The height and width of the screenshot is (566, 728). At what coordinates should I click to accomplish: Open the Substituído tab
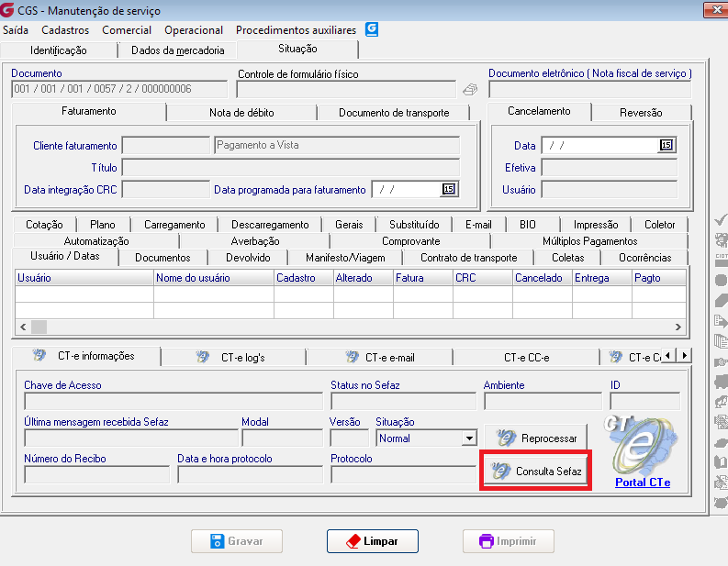414,225
